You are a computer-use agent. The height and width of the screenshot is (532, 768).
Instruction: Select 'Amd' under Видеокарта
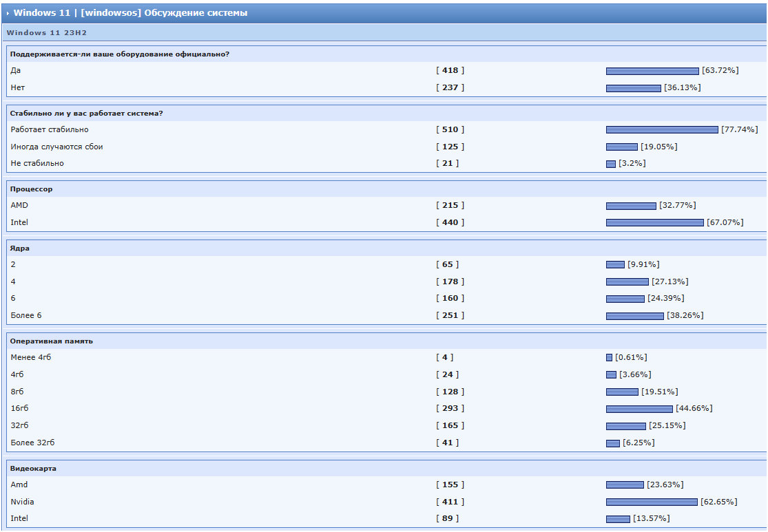(x=19, y=485)
